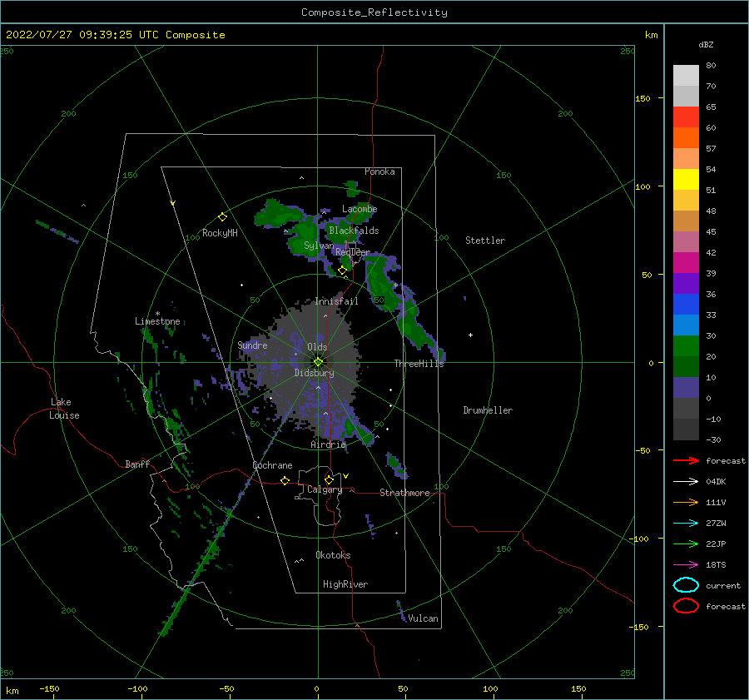Select the slate purple 0-10 dBZ swatch
Image resolution: width=749 pixels, height=700 pixels.
(x=686, y=387)
